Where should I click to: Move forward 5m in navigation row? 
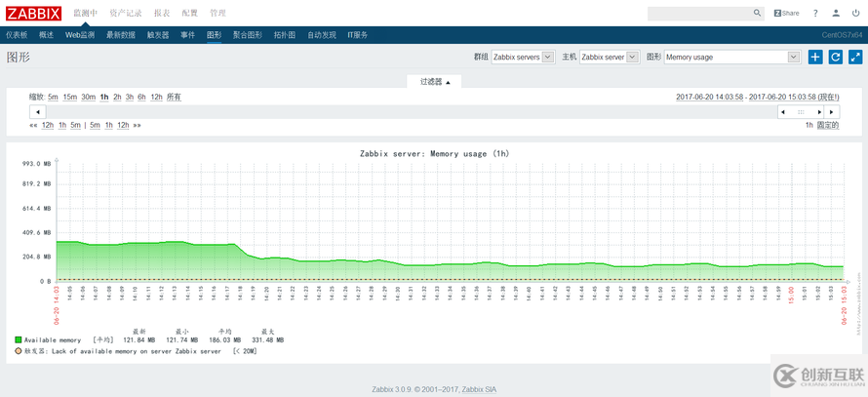pos(95,125)
